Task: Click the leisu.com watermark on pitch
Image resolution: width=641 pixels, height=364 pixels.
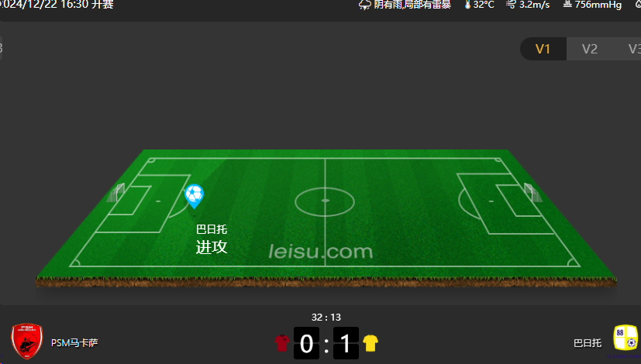Action: (321, 252)
